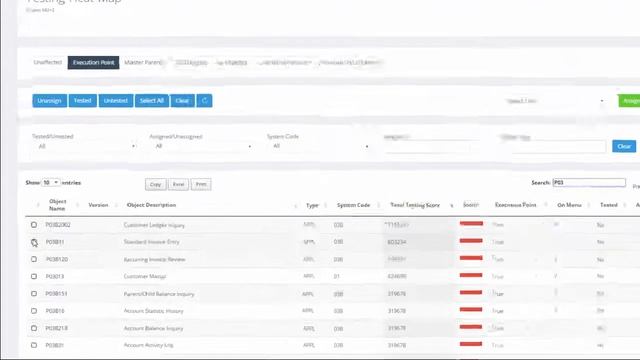Viewport: 640px width, 360px height.
Task: Sort table by System Code column
Action: pos(353,205)
